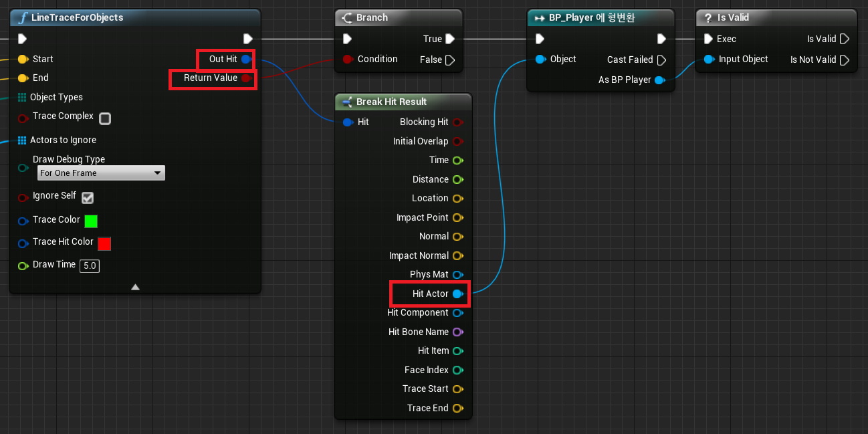Click the Branch True exec pin
868x434 pixels.
click(450, 39)
